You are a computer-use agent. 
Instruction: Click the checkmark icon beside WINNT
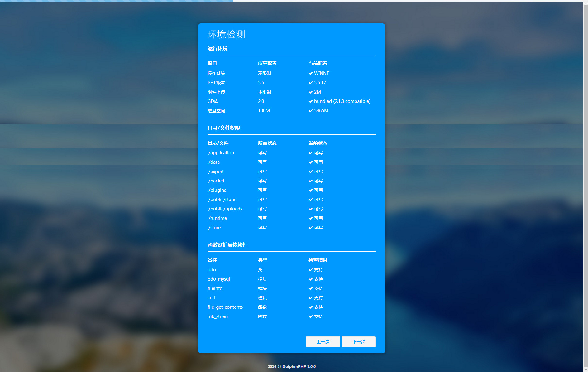point(311,73)
